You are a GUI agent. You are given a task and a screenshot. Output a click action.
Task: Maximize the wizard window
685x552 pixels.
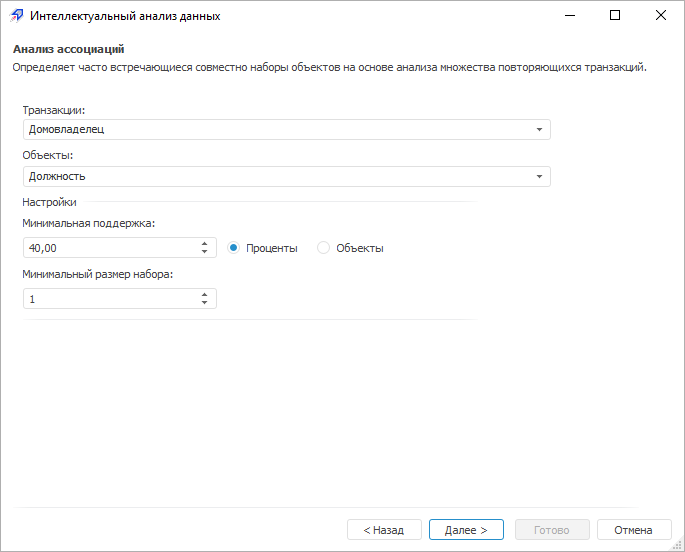pyautogui.click(x=615, y=16)
